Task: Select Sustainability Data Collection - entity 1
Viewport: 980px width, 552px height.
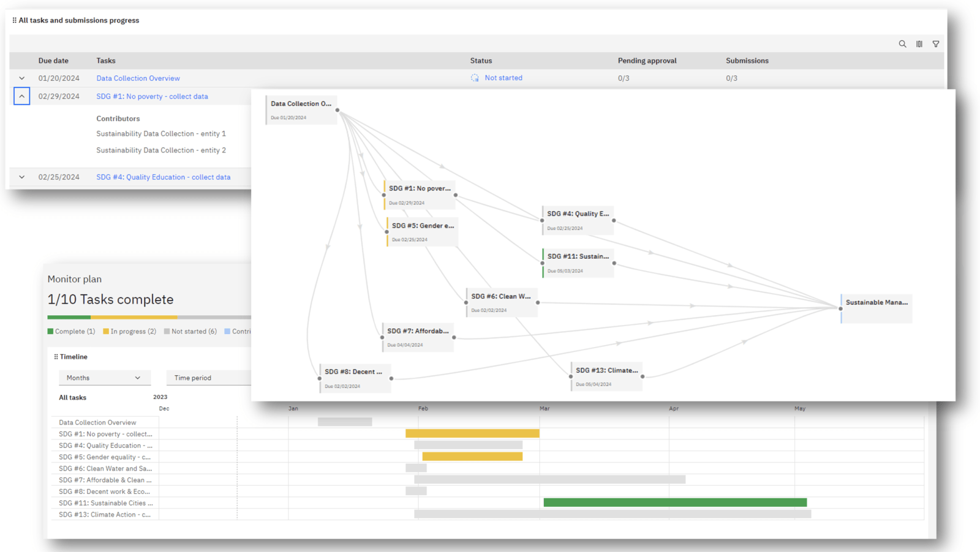Action: 161,133
